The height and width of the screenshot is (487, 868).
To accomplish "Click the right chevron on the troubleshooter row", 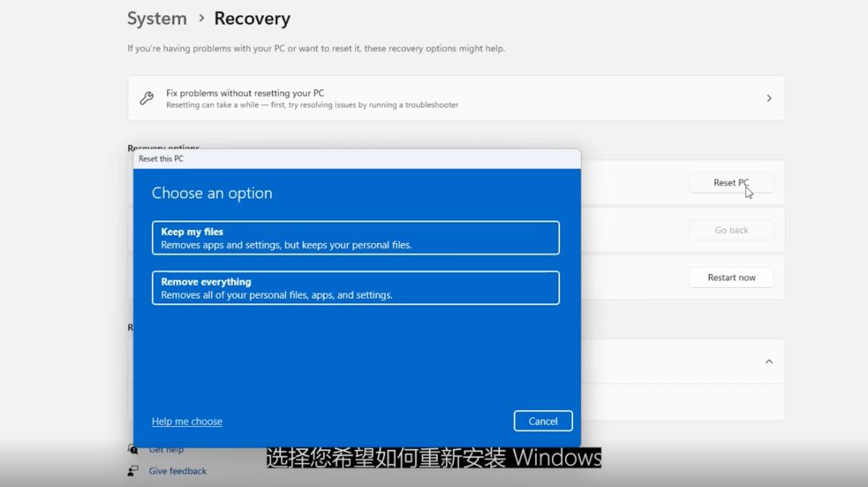I will pyautogui.click(x=768, y=97).
